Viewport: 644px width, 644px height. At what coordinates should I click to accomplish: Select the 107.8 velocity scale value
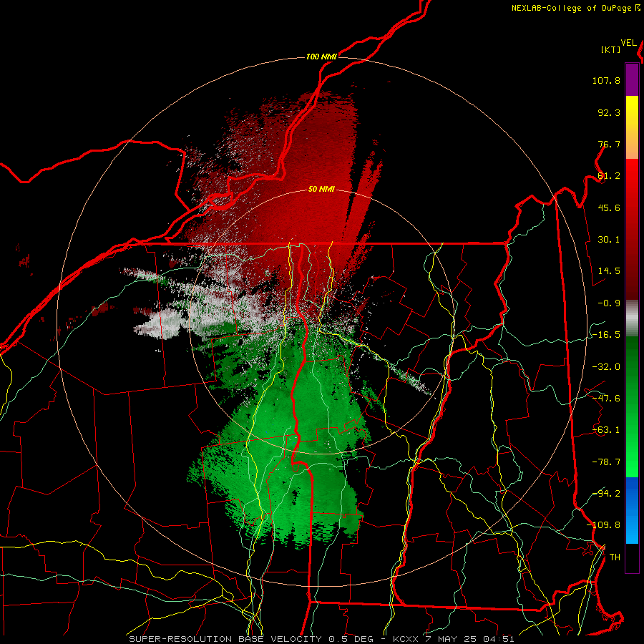[x=606, y=80]
